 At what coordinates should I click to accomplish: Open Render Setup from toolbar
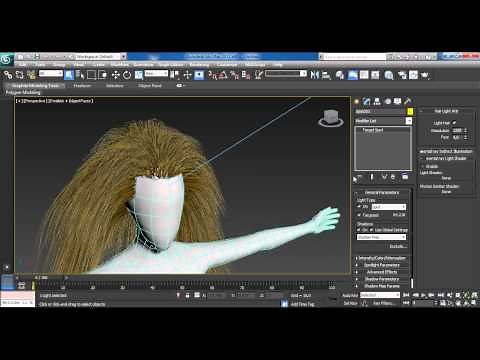click(402, 75)
